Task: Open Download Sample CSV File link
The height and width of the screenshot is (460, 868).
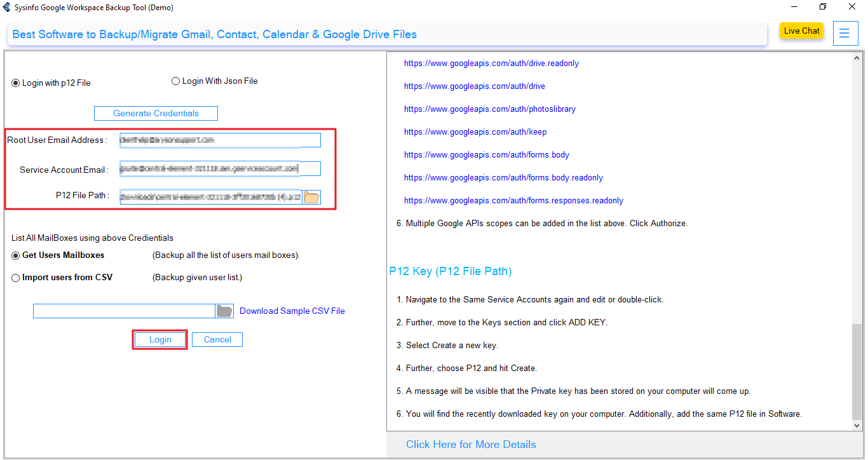Action: 292,311
